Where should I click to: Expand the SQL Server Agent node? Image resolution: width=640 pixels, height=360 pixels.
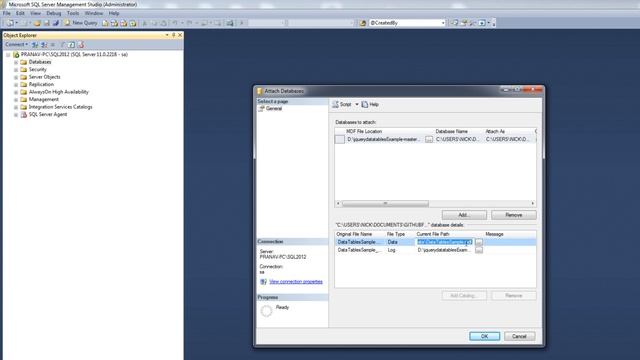16,115
